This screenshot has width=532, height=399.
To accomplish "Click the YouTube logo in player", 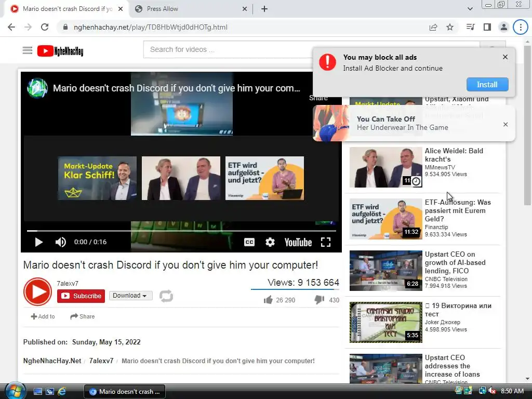I will click(x=298, y=242).
